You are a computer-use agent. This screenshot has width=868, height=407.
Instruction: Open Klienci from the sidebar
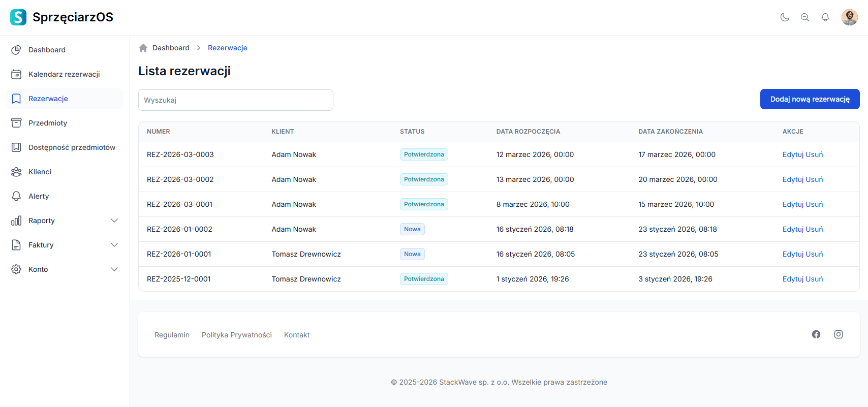tap(40, 172)
